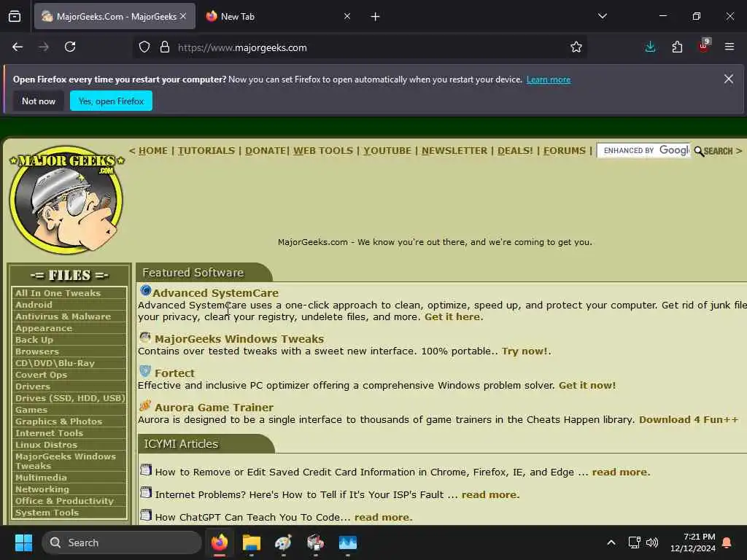Open a new tab with plus
Viewport: 747px width, 560px height.
pos(375,17)
